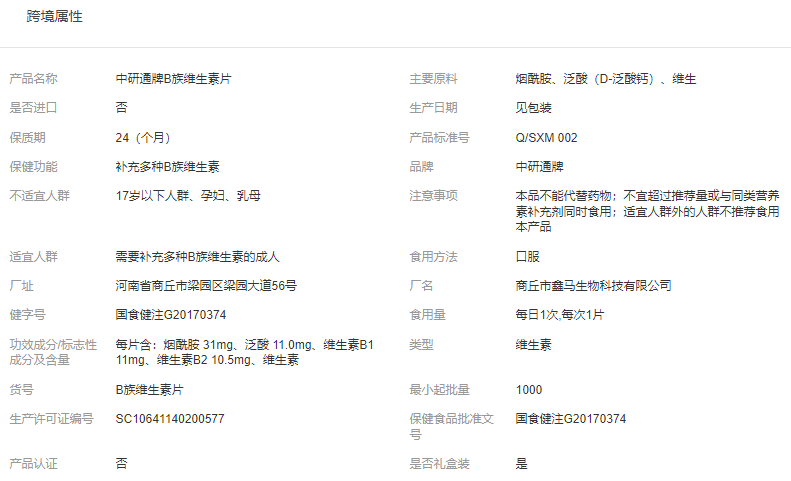
Task: Select dosage value 每日1次,每次1片
Action: 560,315
